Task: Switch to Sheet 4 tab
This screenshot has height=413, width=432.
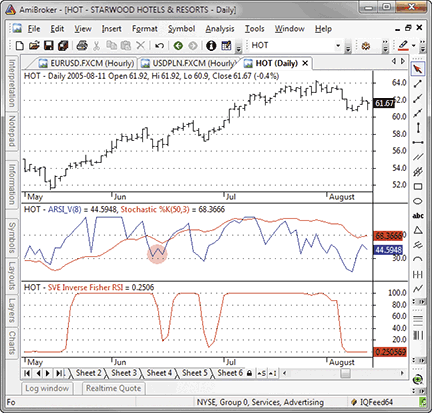Action: 159,373
